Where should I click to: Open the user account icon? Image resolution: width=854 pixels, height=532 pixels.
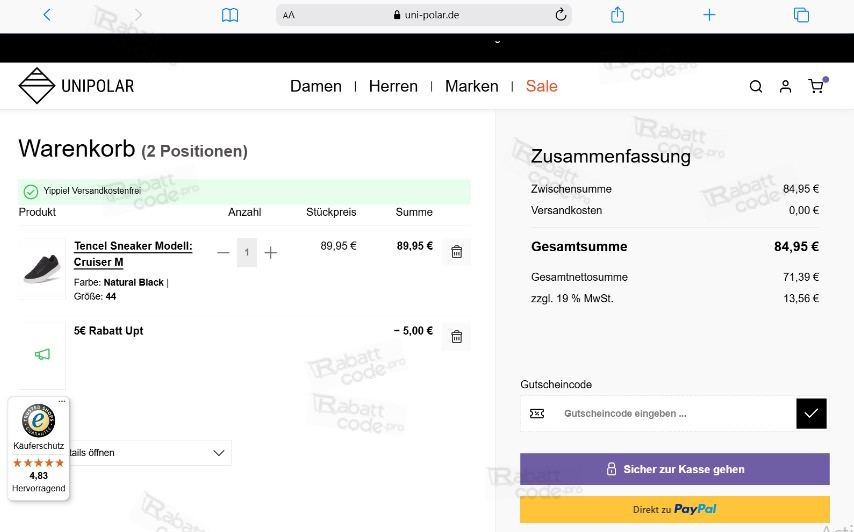tap(785, 86)
